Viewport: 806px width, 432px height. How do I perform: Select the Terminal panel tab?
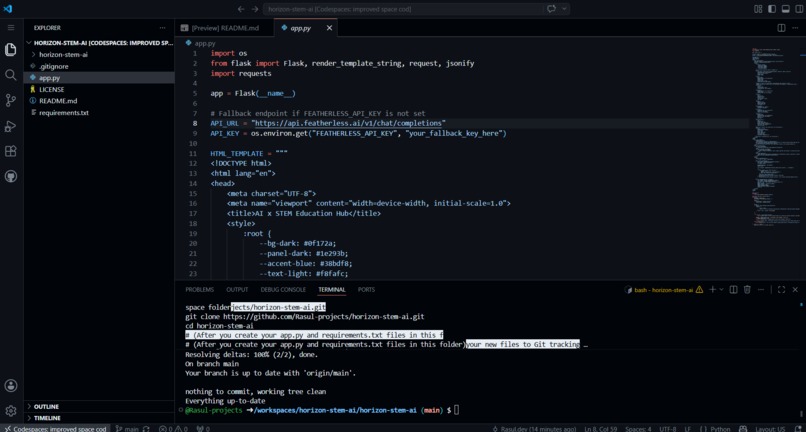point(332,290)
